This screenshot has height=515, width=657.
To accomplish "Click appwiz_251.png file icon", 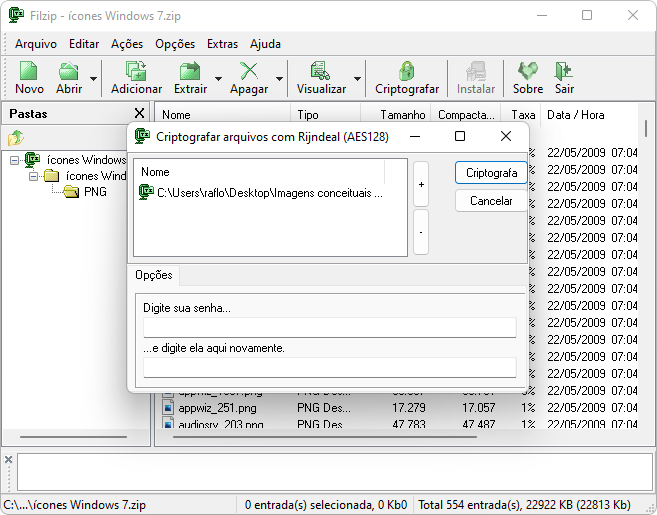I will point(168,408).
